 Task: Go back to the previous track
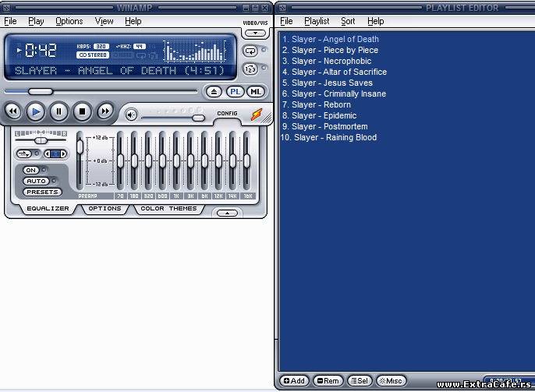click(12, 111)
